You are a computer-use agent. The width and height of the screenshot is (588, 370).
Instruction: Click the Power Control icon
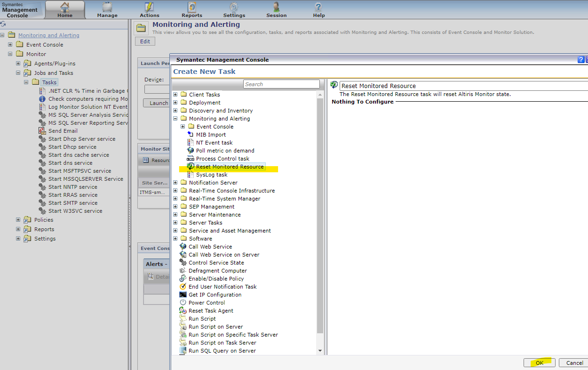coord(183,303)
